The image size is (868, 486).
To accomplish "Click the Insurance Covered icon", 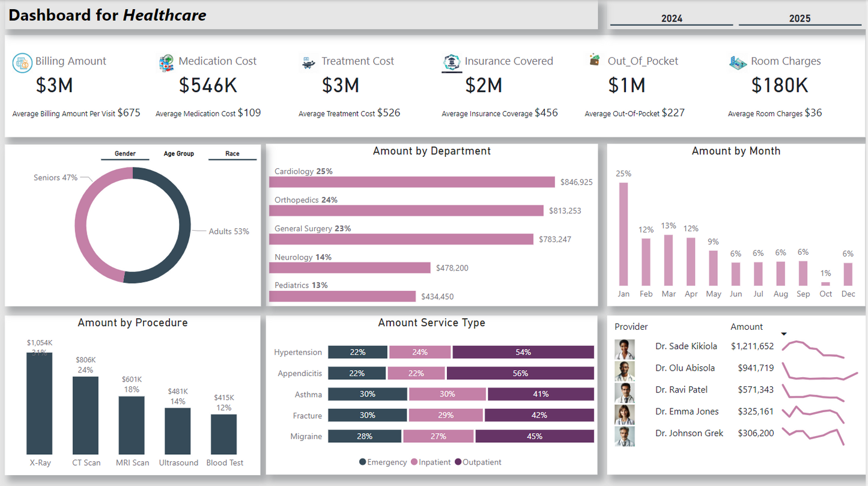I will click(452, 62).
